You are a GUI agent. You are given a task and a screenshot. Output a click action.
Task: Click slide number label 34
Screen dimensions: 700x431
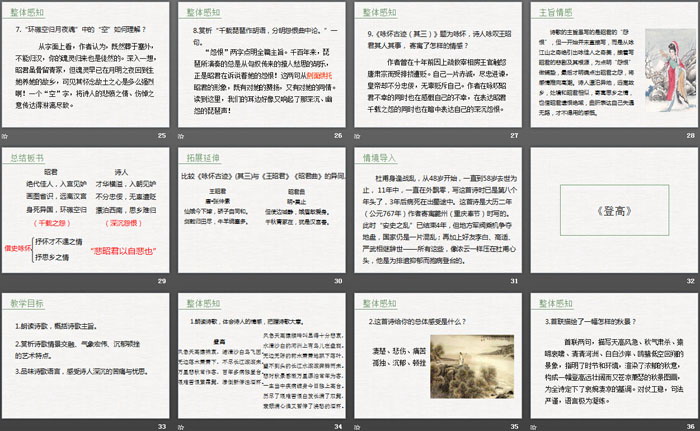pos(338,427)
